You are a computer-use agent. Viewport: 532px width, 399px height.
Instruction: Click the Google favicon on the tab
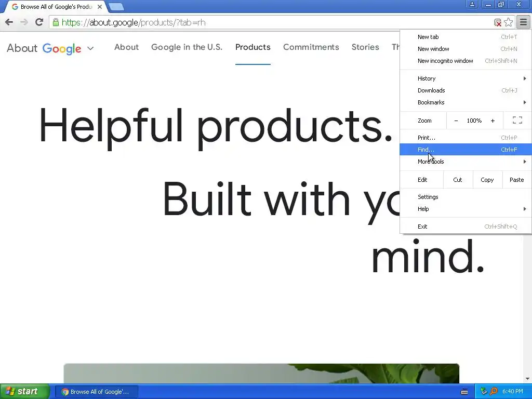(x=15, y=7)
